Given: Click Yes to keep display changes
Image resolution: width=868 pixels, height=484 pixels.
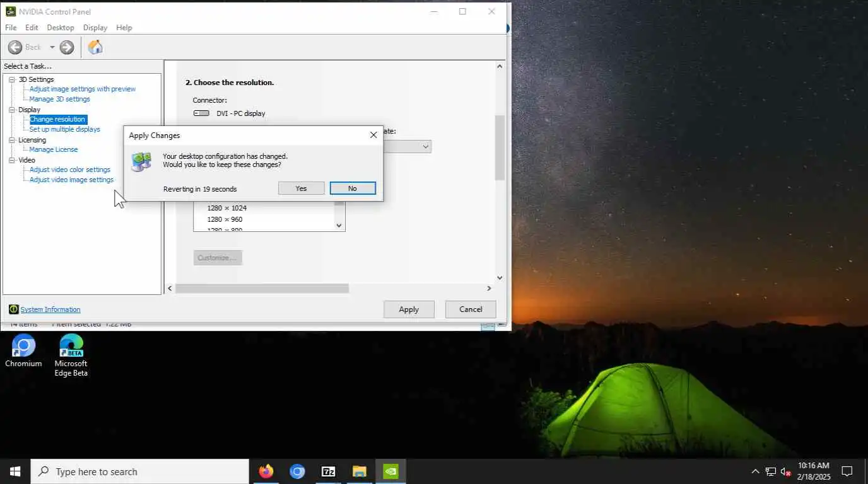Looking at the screenshot, I should (x=301, y=188).
